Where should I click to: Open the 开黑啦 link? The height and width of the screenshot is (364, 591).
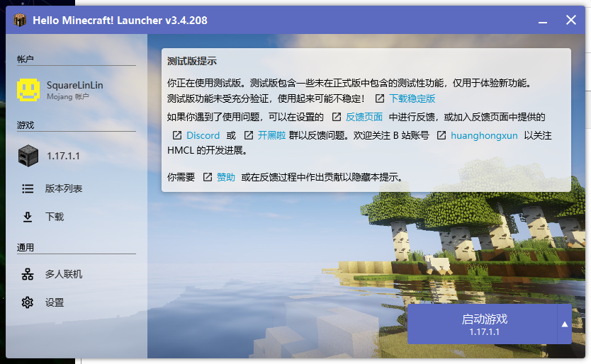pyautogui.click(x=271, y=135)
